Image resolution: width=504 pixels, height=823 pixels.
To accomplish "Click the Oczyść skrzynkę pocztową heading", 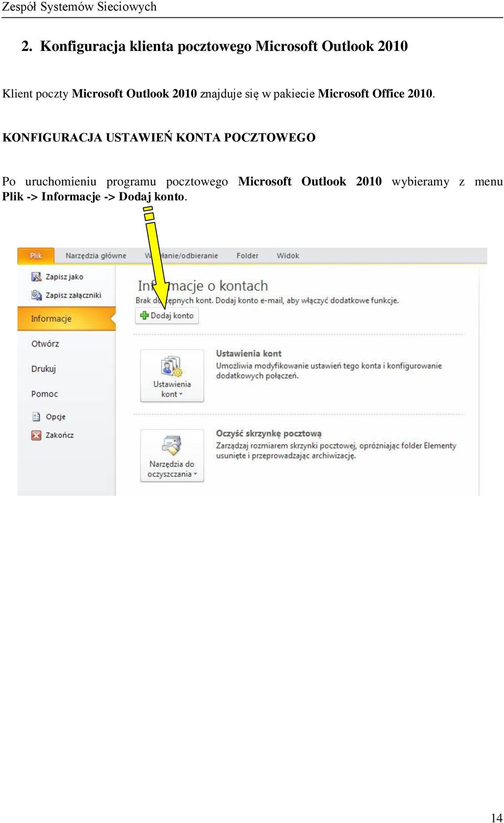I will (269, 433).
